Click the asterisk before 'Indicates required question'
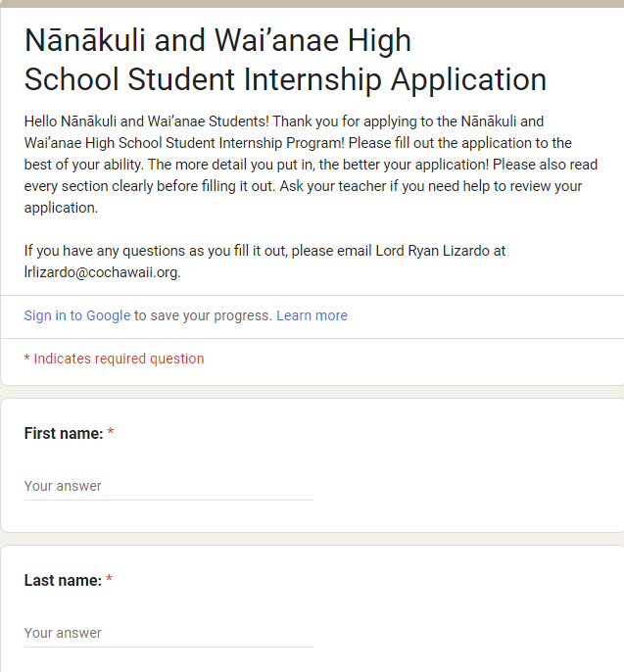Image resolution: width=624 pixels, height=672 pixels. point(26,358)
